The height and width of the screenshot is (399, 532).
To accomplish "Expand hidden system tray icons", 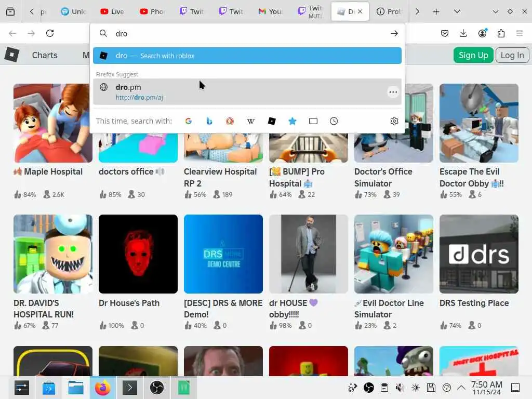I will point(461,388).
